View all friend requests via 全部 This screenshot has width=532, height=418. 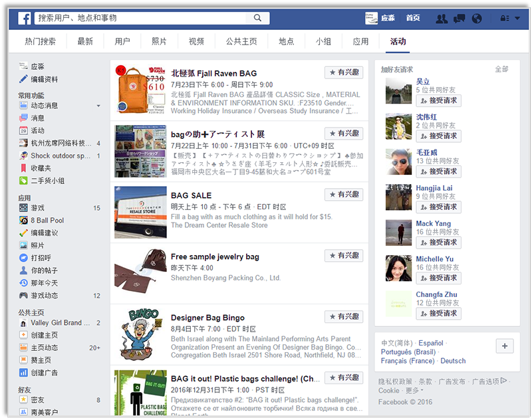click(501, 70)
